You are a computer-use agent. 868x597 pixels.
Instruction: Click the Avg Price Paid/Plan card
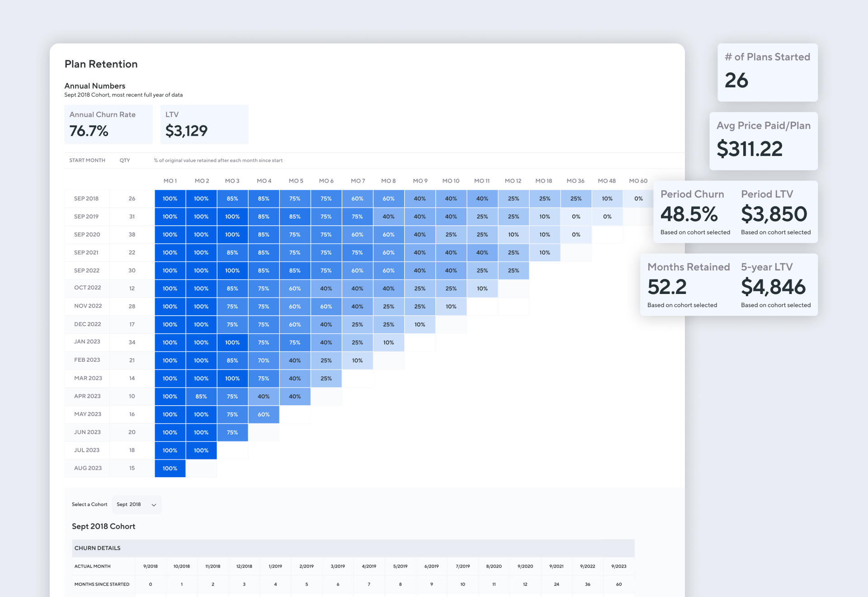(763, 141)
